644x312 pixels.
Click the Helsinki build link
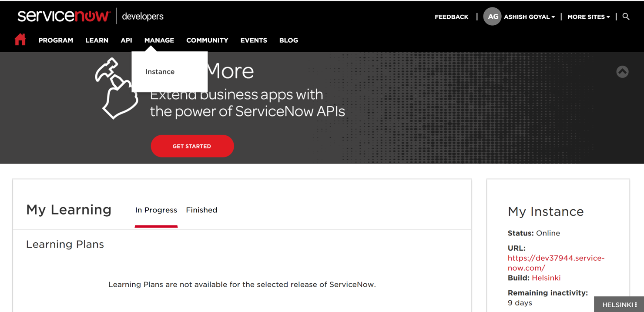[546, 278]
